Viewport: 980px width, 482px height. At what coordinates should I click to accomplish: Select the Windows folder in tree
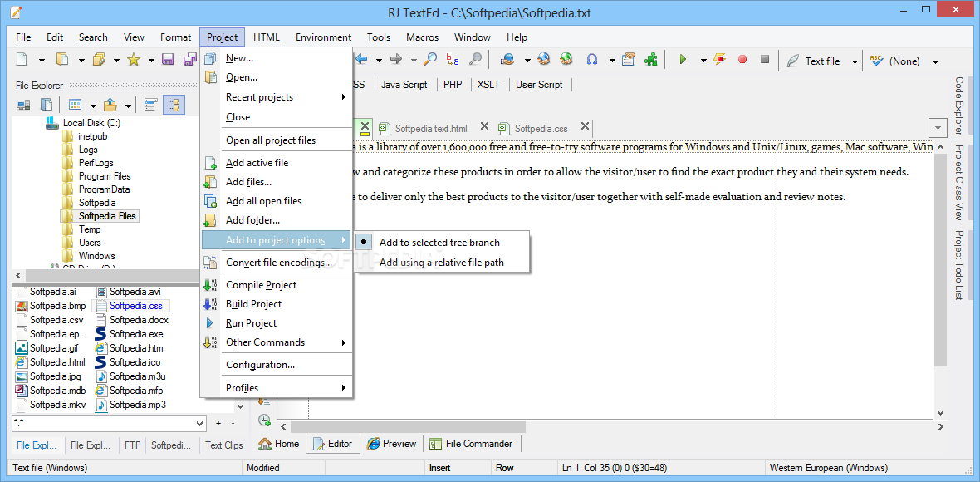[96, 256]
